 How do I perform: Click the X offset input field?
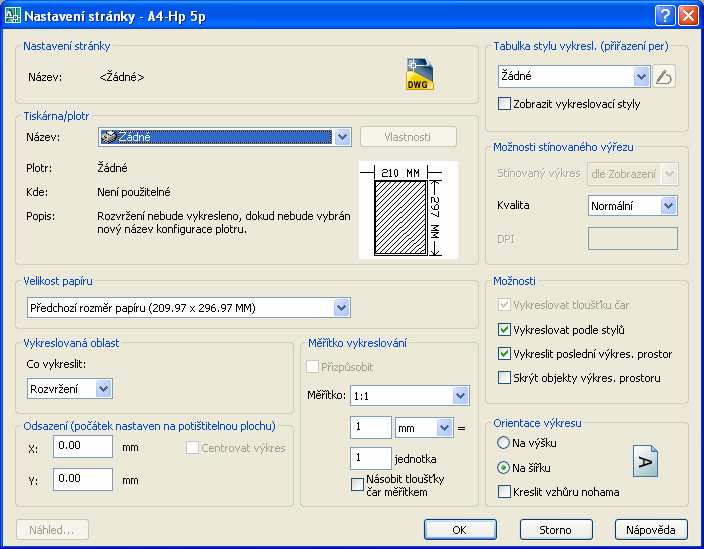tap(83, 446)
